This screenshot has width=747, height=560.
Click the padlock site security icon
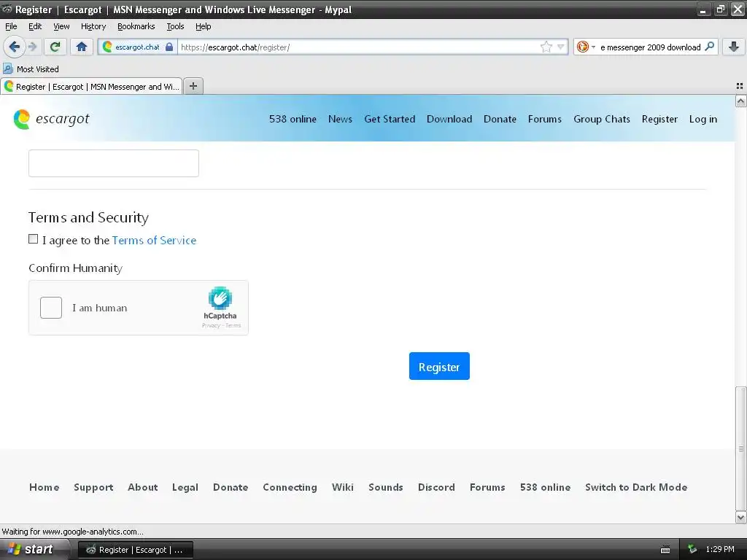pyautogui.click(x=169, y=47)
